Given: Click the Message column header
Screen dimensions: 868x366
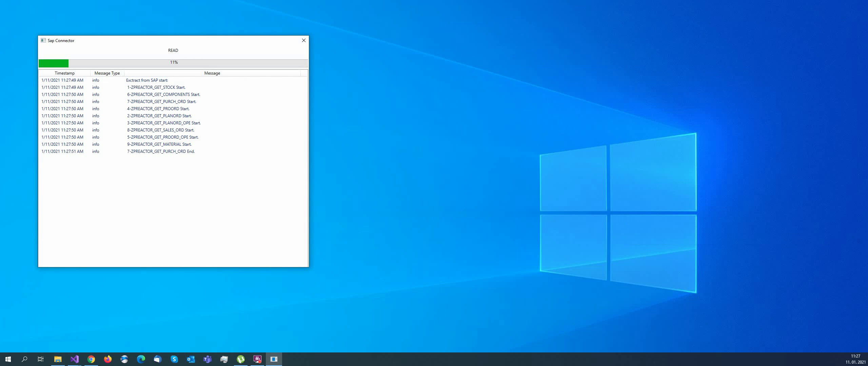Looking at the screenshot, I should [212, 73].
